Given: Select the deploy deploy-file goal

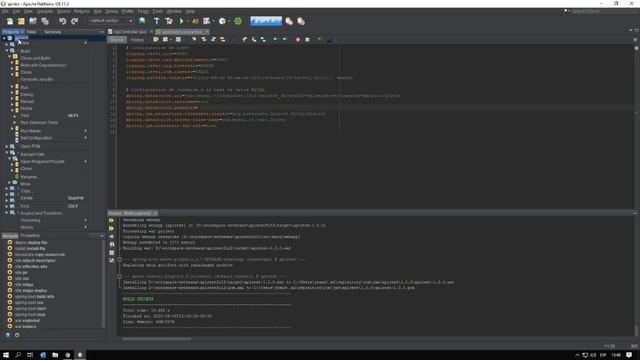Looking at the screenshot, I should click(31, 242).
